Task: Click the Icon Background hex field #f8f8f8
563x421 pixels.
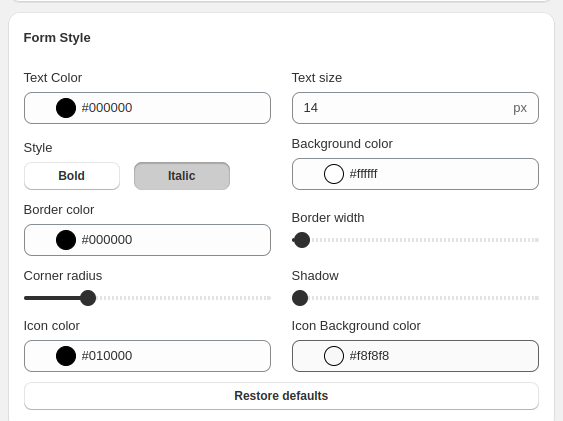Action: click(415, 356)
